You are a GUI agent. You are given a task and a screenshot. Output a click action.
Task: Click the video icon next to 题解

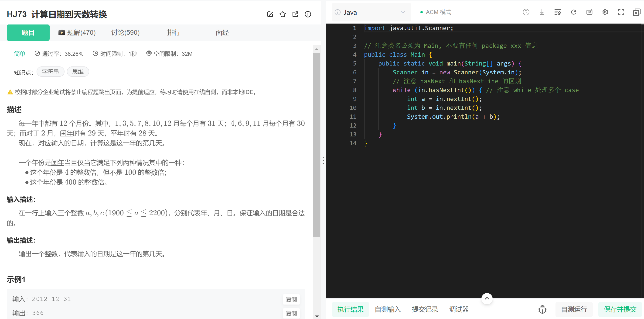pos(61,33)
